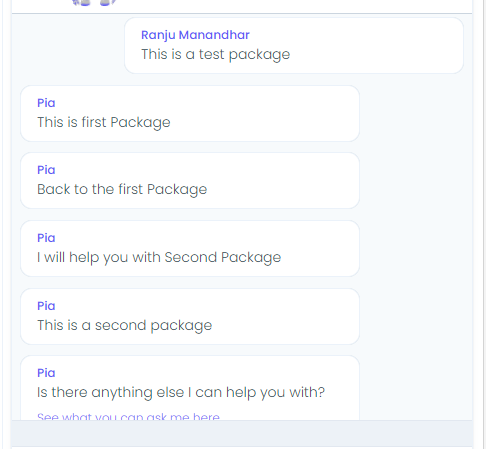Select the 'Back to the first Package' message
Screen dimensions: 486x449
(122, 189)
